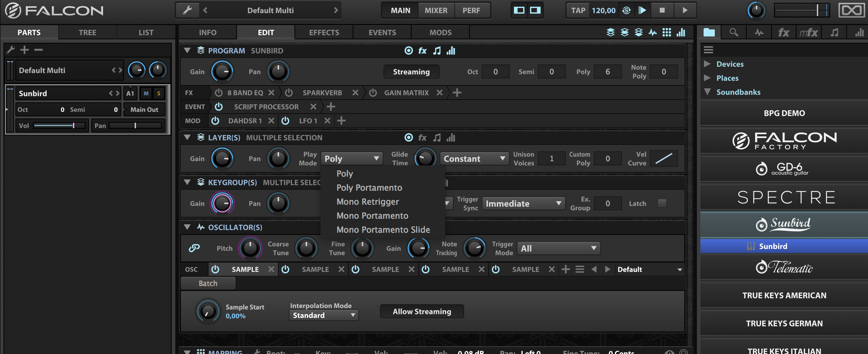868x354 pixels.
Task: Switch to the EFFECTS tab
Action: (x=324, y=33)
